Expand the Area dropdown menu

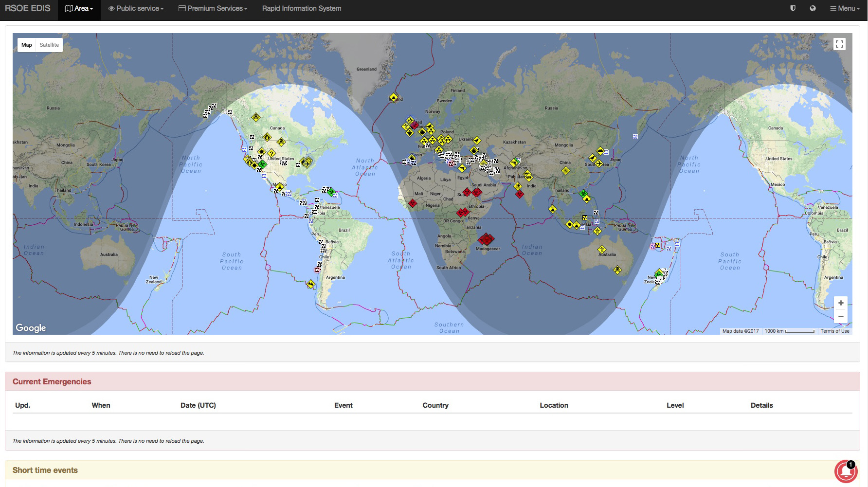point(79,8)
